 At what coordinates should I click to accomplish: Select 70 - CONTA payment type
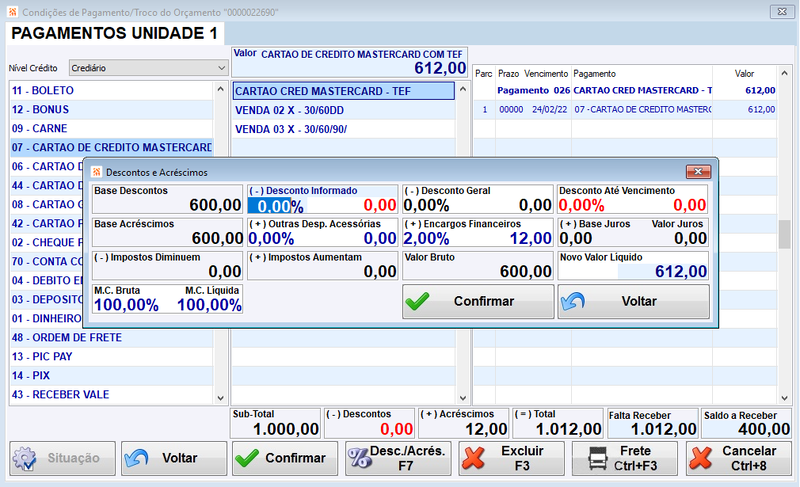coord(46,262)
